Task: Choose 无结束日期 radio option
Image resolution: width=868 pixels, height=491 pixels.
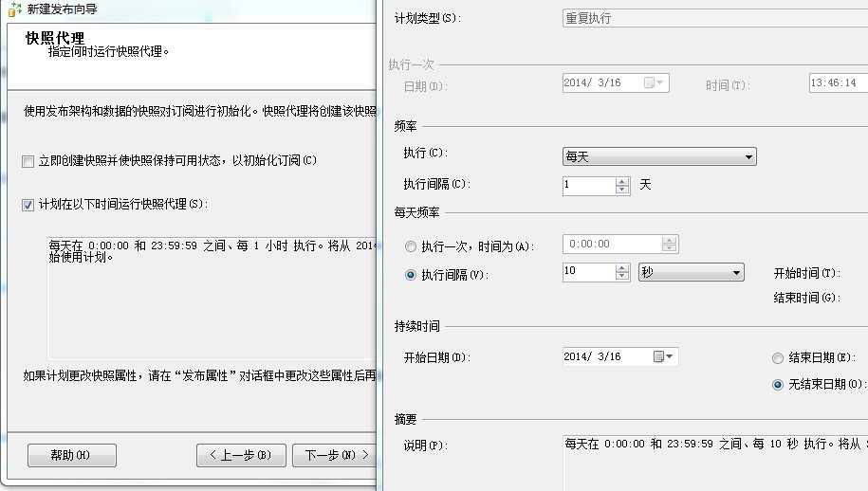Action: (778, 385)
